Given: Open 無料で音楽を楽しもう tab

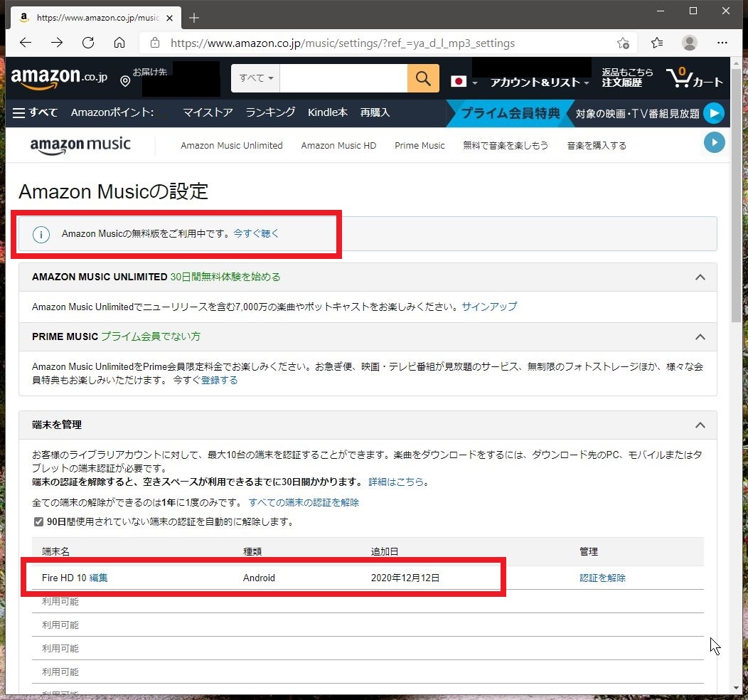Looking at the screenshot, I should [x=506, y=146].
